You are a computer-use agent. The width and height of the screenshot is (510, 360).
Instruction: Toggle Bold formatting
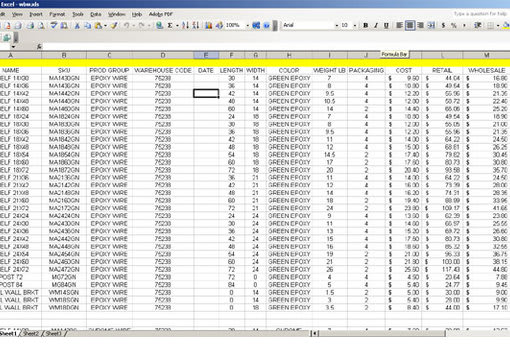pos(365,25)
